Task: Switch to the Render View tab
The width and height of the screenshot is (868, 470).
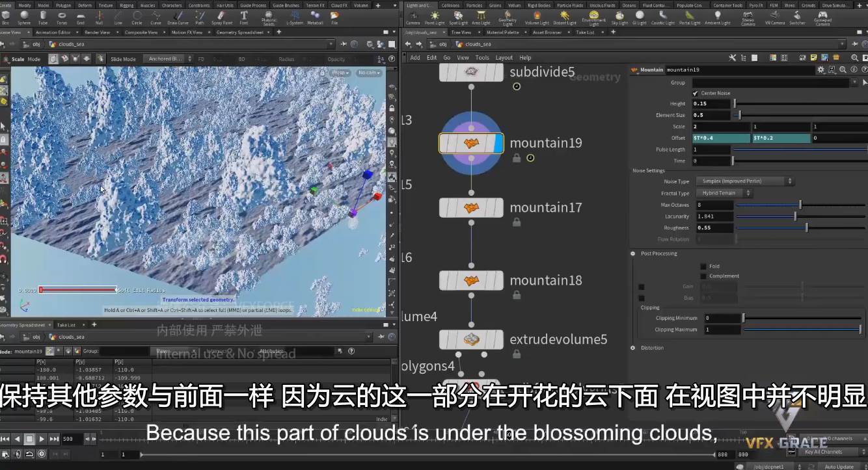Action: (x=97, y=32)
